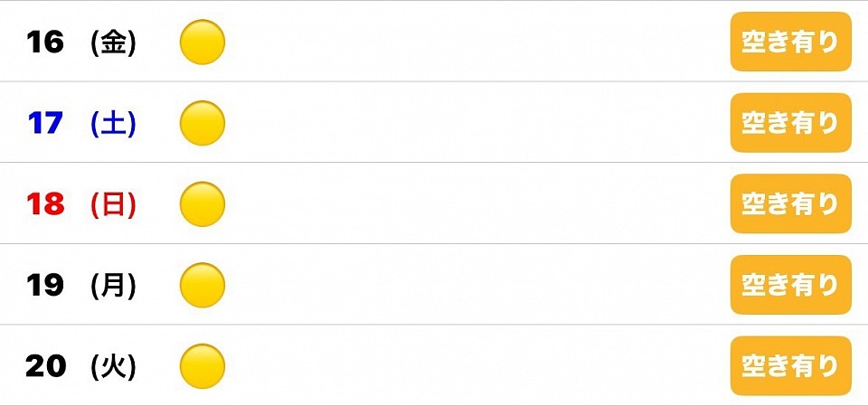
Task: Select the red date number 18
Action: [45, 204]
